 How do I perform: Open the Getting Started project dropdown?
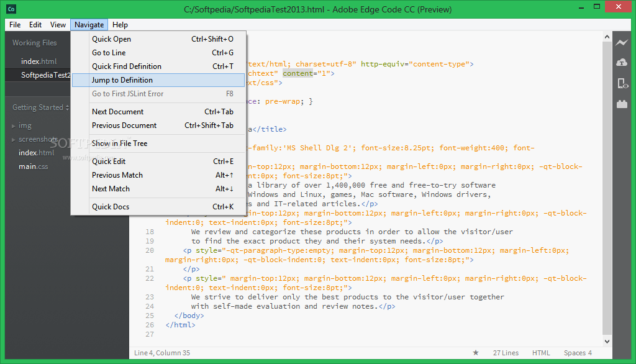40,107
